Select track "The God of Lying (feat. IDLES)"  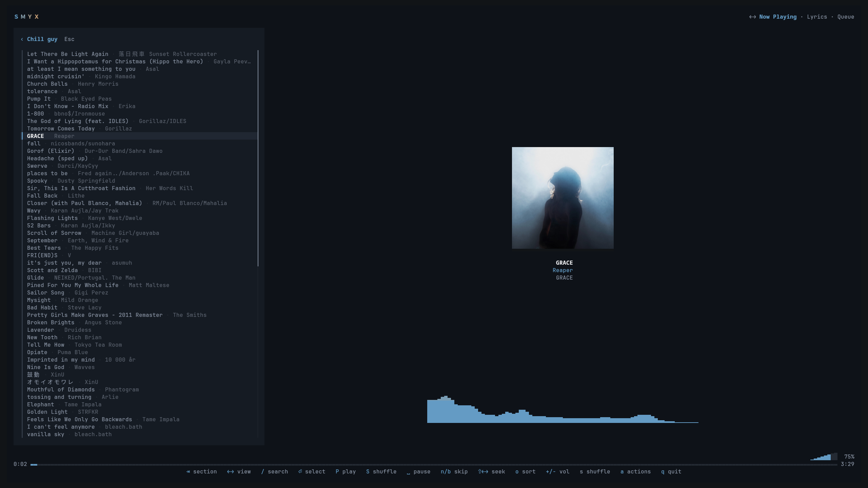pyautogui.click(x=140, y=121)
